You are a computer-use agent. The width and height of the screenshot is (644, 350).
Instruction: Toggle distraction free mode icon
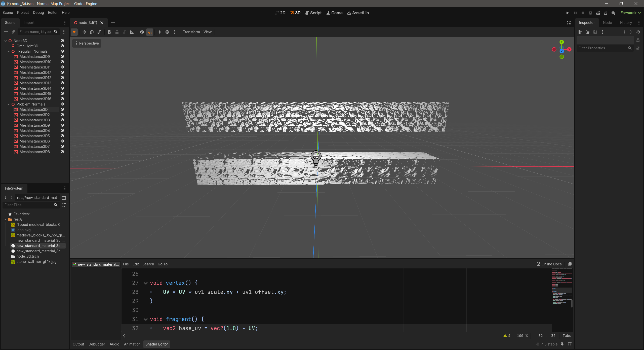(x=569, y=23)
